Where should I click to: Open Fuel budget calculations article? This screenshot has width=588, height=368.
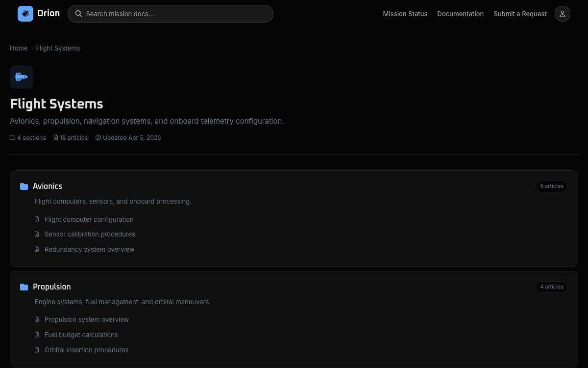(x=81, y=335)
